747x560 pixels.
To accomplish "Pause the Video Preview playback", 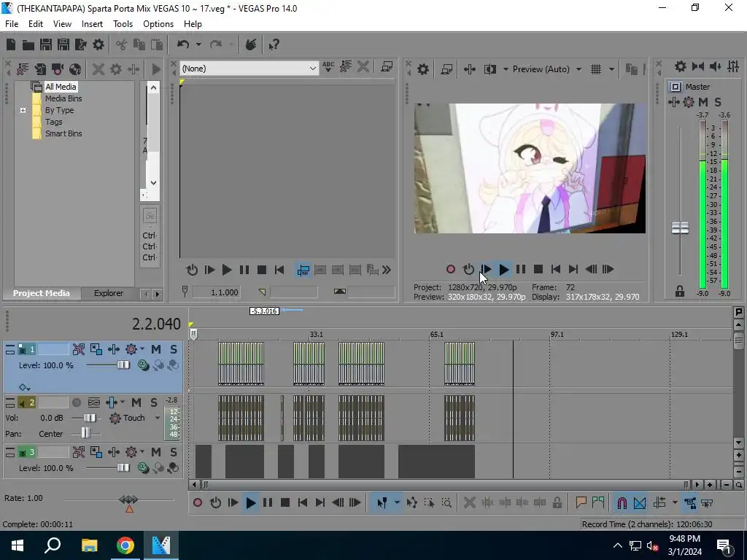I will pos(521,270).
